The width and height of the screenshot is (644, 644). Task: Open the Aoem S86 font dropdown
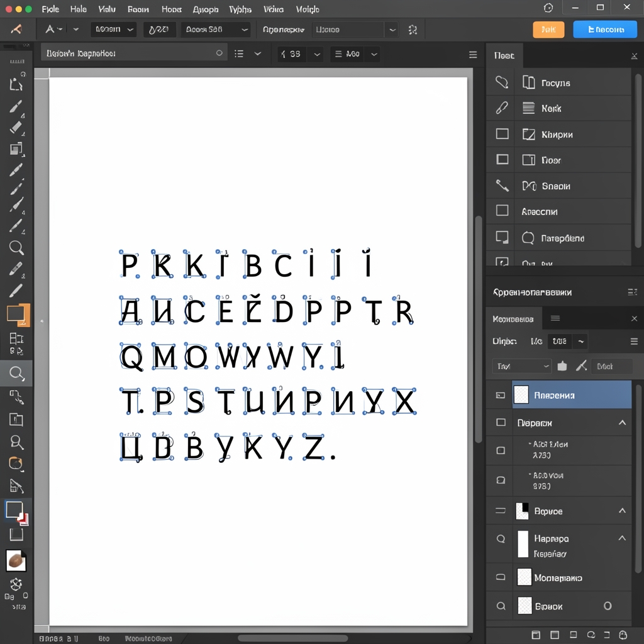point(216,29)
